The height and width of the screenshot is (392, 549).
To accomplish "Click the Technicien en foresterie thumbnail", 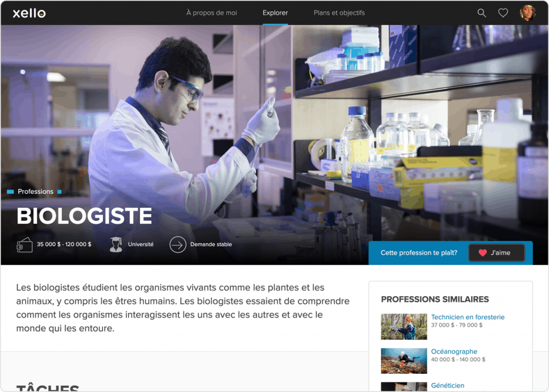I will (x=404, y=327).
